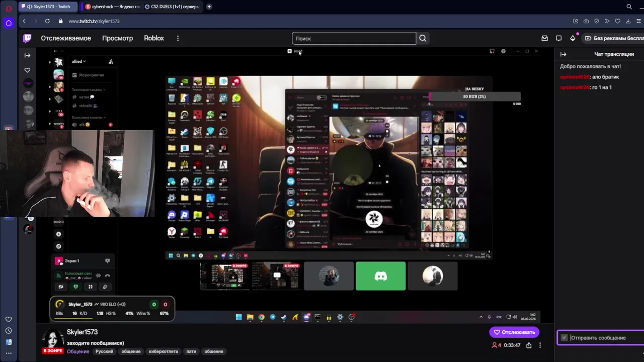Click File Explorer in streamed taskbar
The height and width of the screenshot is (362, 644).
tap(250, 317)
